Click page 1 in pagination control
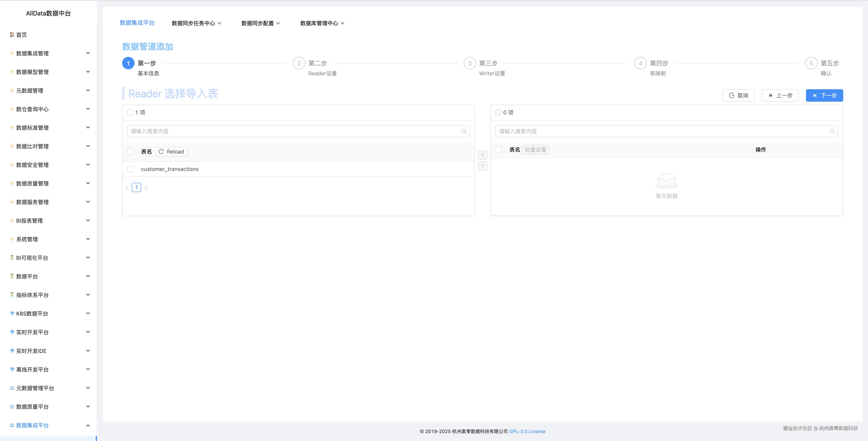The height and width of the screenshot is (441, 868). click(x=136, y=187)
